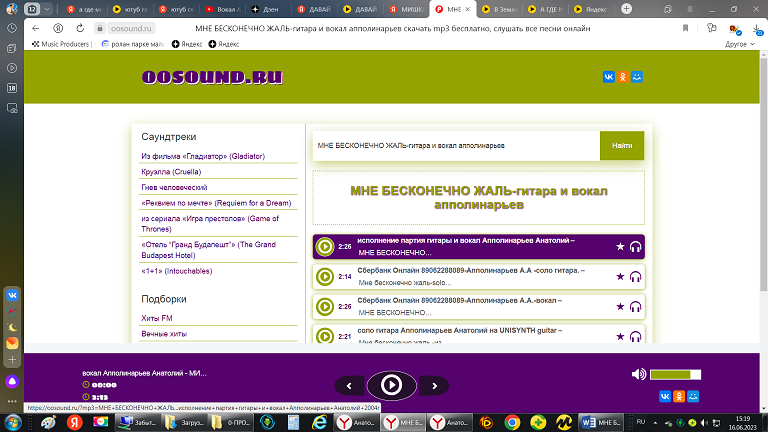
Task: Open «Игра престолов» soundtrack link
Action: (x=210, y=224)
